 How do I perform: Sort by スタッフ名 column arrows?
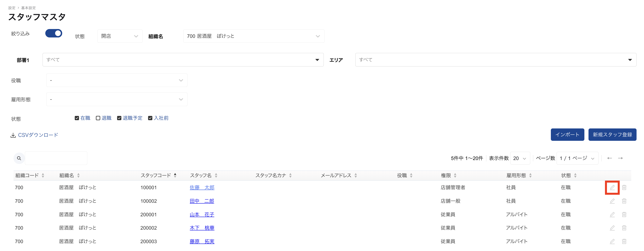point(216,176)
